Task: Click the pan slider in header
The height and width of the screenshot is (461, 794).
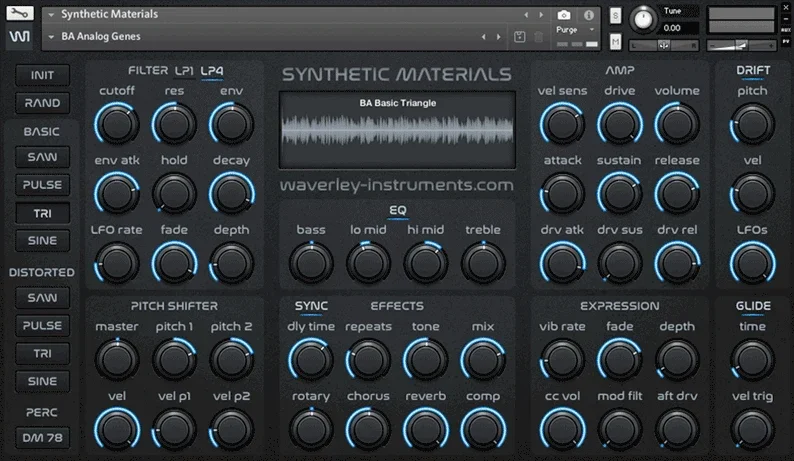Action: coord(664,46)
